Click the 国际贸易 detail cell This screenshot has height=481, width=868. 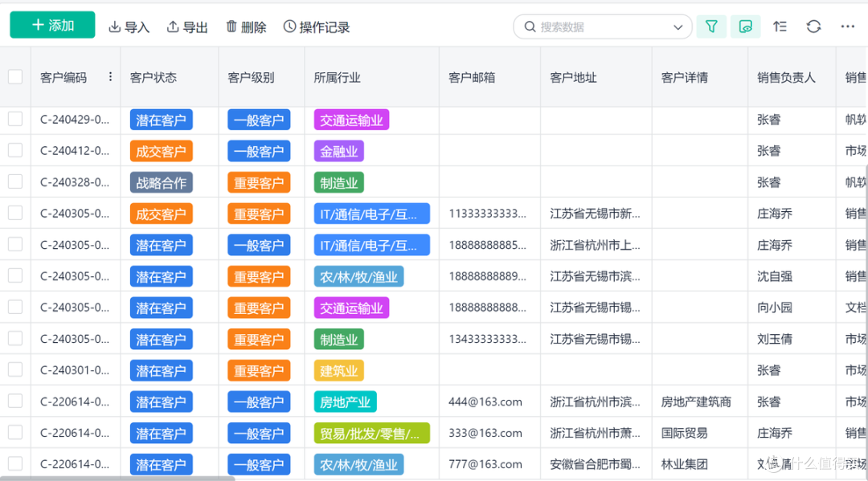pos(685,433)
